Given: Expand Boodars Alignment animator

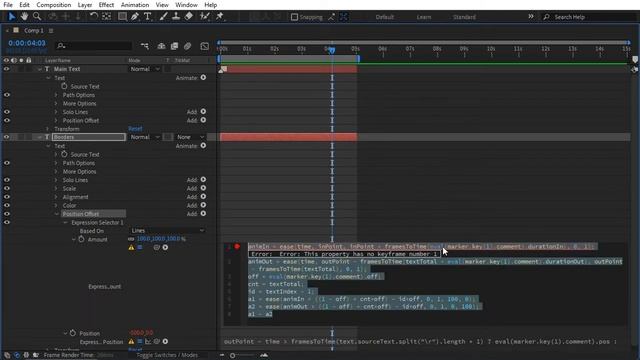Looking at the screenshot, I should (56, 197).
